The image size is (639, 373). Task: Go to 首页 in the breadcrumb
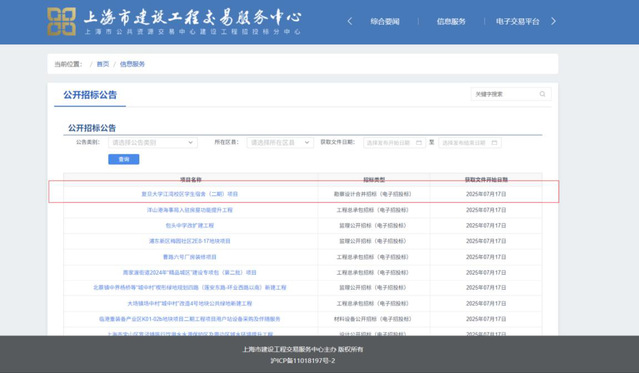click(x=103, y=64)
